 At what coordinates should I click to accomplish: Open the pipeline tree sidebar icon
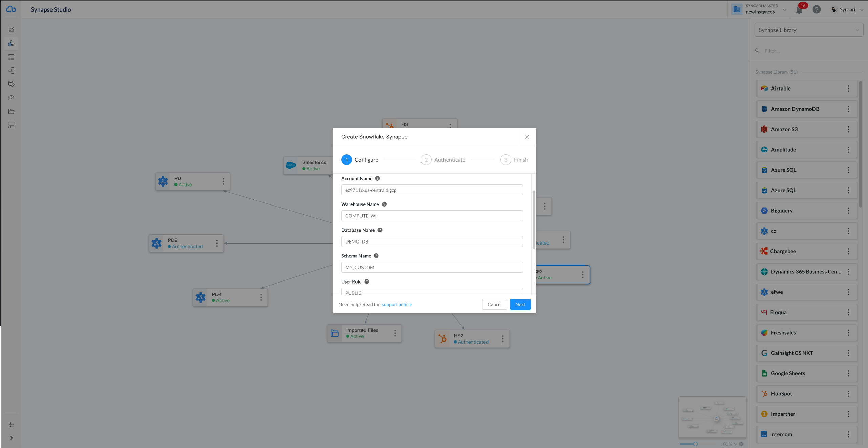11,71
